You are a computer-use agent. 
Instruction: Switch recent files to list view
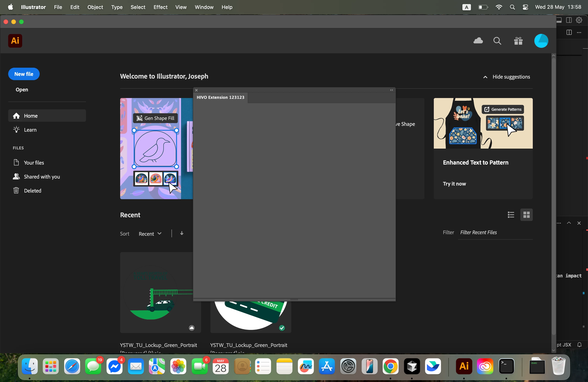(511, 215)
